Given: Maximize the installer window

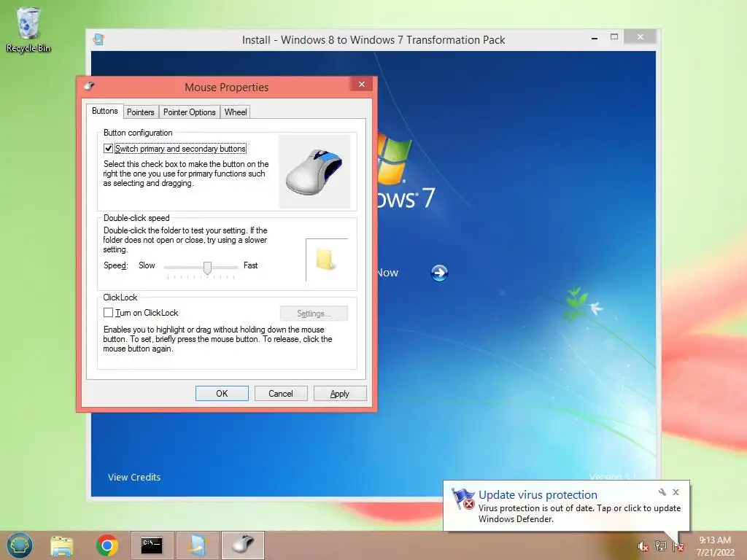Looking at the screenshot, I should [614, 36].
